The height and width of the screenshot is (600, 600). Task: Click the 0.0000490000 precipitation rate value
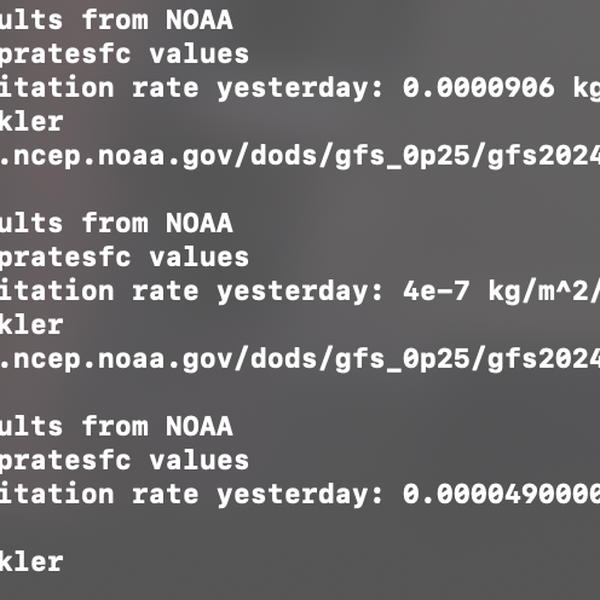tap(500, 494)
